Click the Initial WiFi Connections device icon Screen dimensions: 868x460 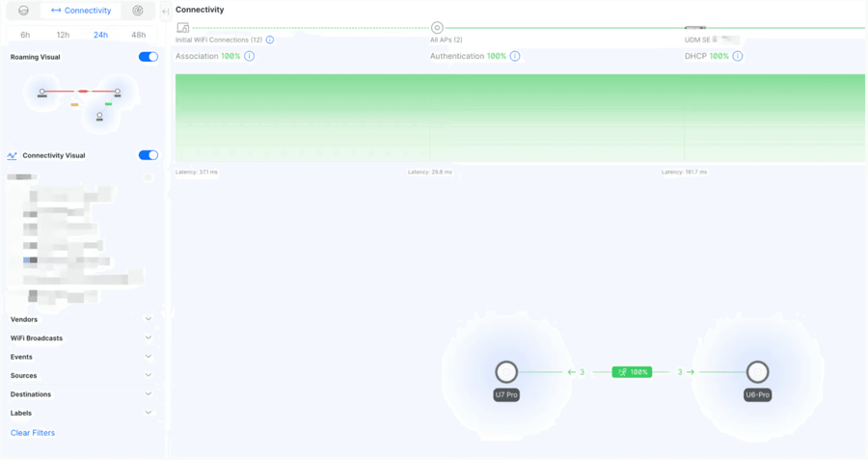pos(182,27)
